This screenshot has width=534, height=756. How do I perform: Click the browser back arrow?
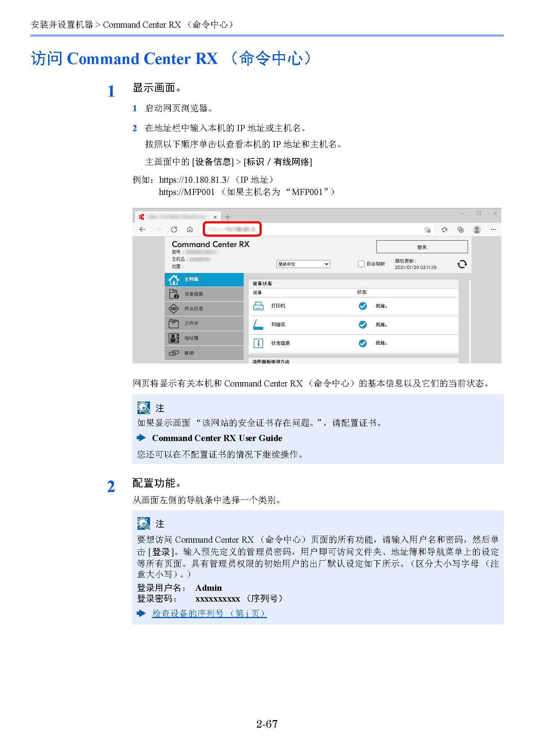coord(142,229)
